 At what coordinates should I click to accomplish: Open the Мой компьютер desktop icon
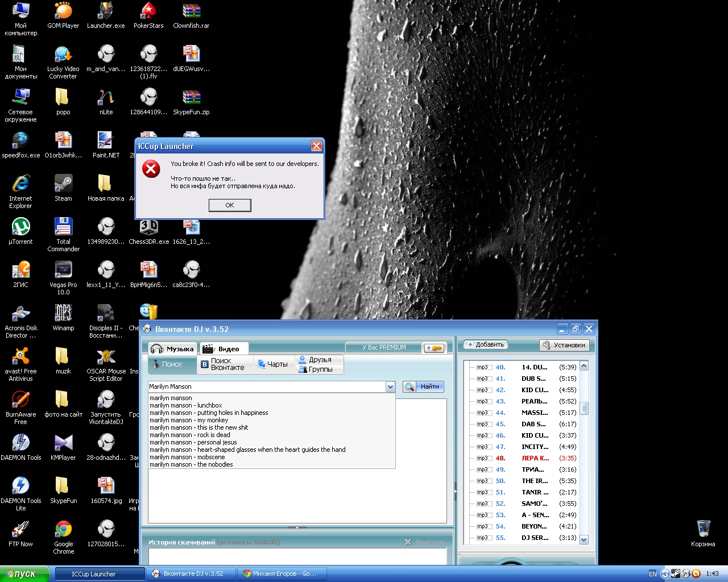coord(21,19)
